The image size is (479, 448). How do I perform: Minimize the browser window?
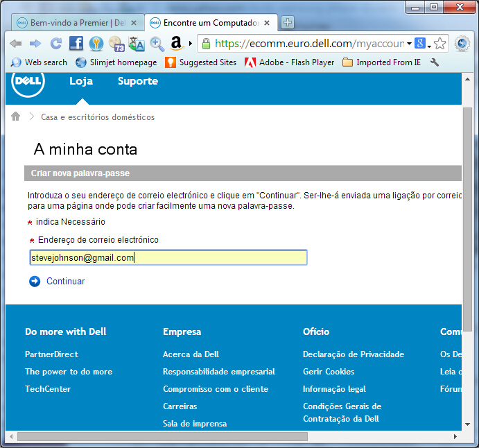(x=415, y=7)
